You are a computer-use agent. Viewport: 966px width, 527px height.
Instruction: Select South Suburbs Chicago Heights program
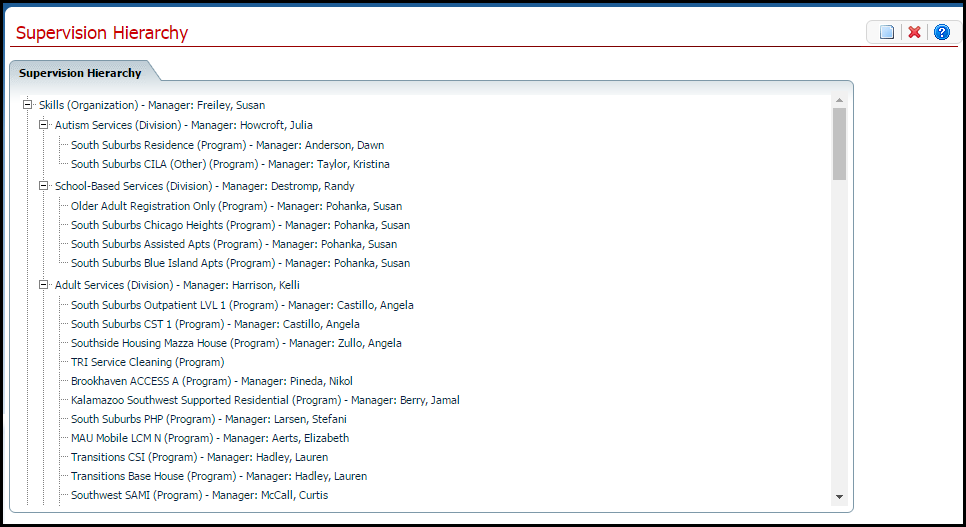pos(240,225)
